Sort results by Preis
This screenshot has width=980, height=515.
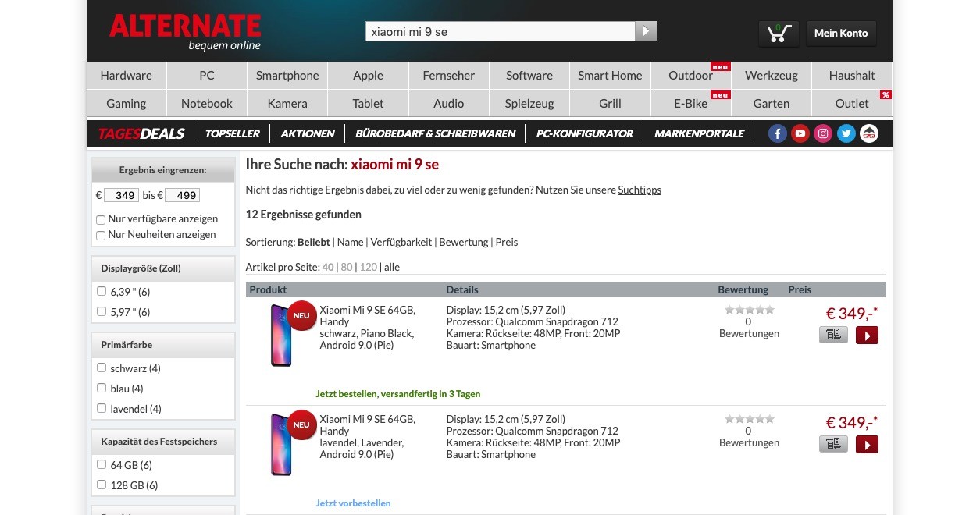[x=507, y=242]
